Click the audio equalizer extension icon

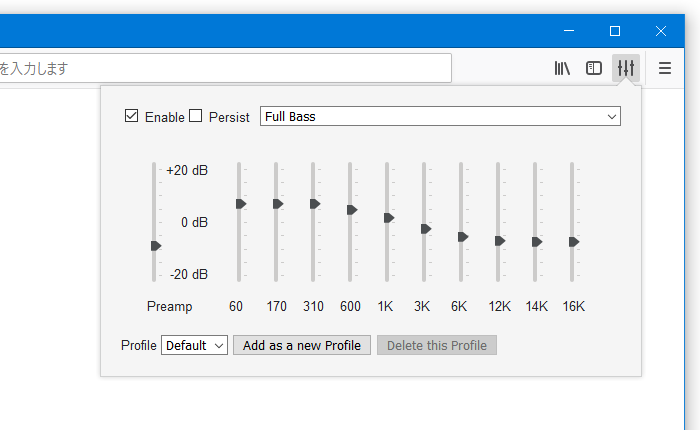(x=626, y=68)
